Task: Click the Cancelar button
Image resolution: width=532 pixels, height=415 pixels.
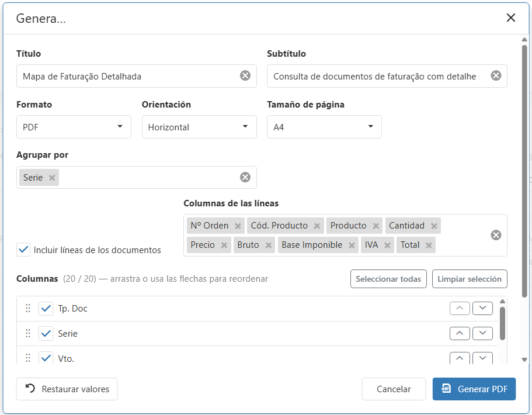Action: pyautogui.click(x=394, y=389)
